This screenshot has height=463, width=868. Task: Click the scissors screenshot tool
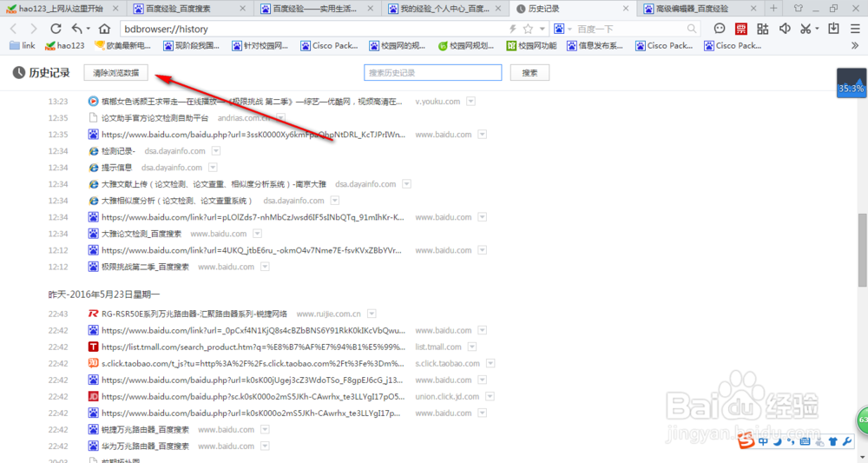coord(806,29)
